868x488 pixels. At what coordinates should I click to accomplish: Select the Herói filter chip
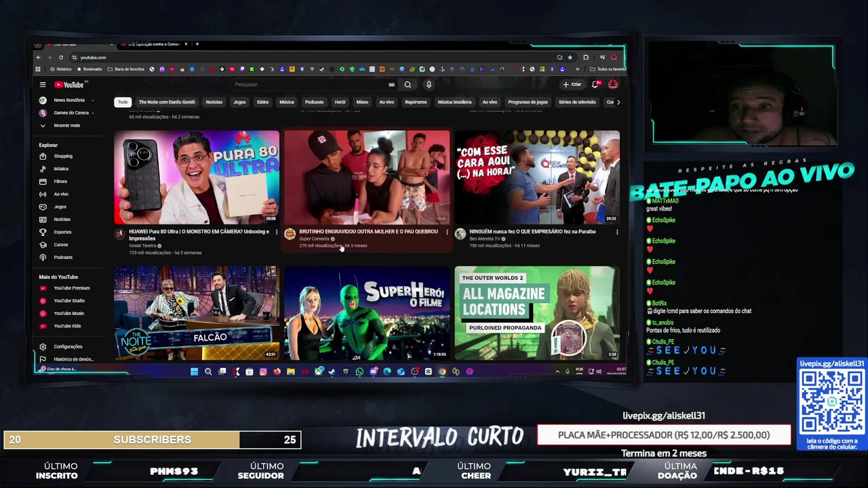coord(340,102)
